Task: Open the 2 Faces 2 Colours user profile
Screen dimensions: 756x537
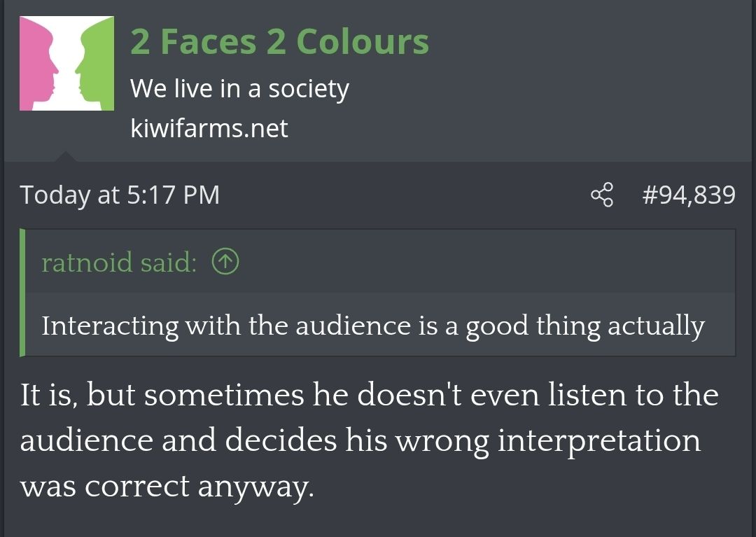Action: click(279, 42)
